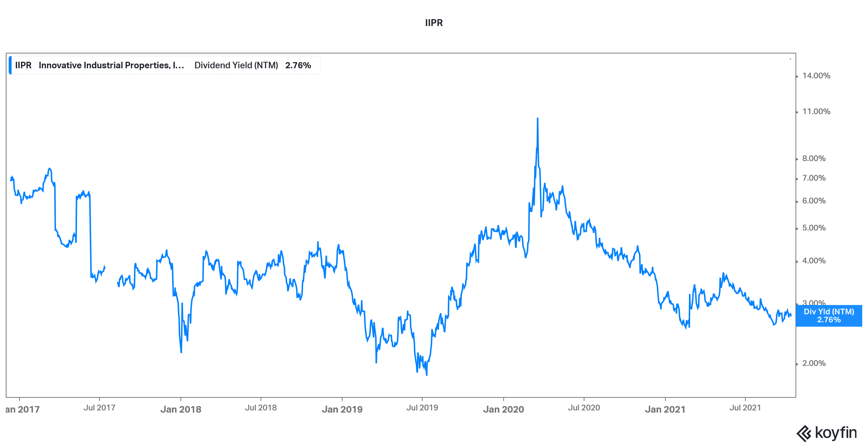
Task: Click the 7.00% y-axis label
Action: [x=814, y=178]
